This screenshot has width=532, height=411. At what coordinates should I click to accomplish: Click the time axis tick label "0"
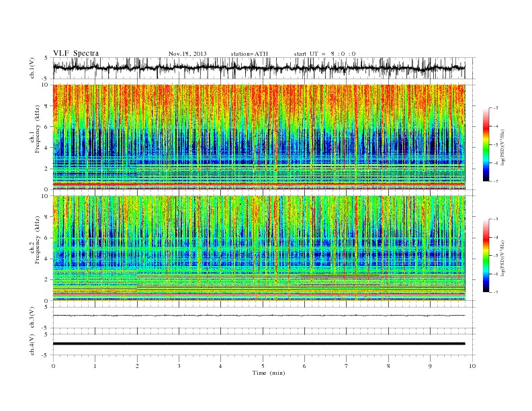pos(53,366)
